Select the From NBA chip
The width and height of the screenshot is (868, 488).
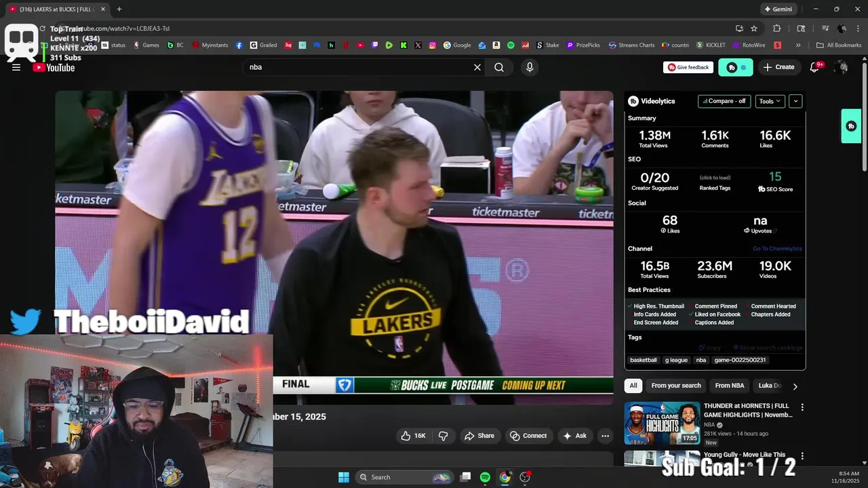tap(730, 386)
